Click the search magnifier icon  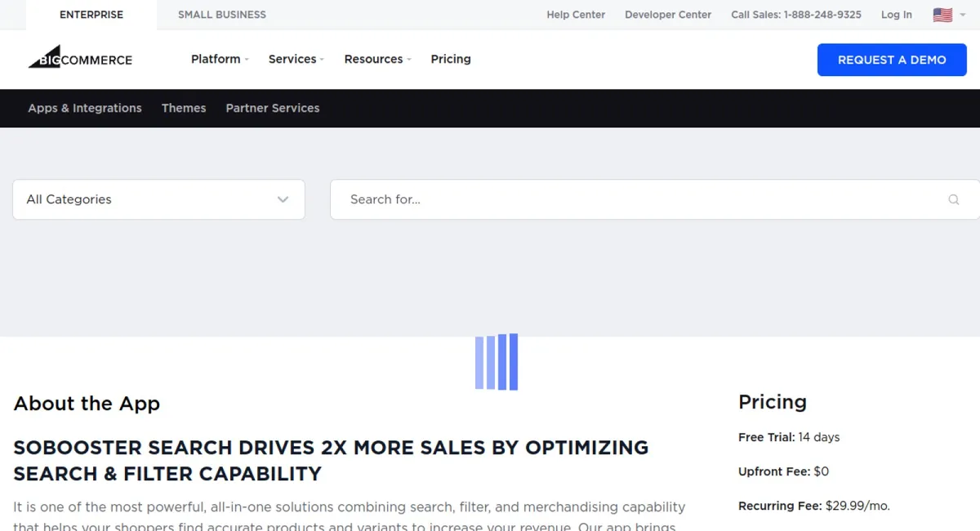953,199
